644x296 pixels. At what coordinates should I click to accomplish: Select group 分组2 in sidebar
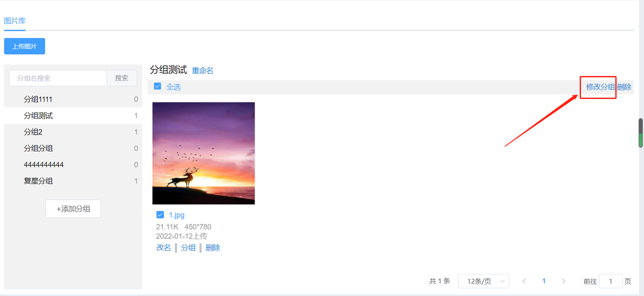(73, 132)
